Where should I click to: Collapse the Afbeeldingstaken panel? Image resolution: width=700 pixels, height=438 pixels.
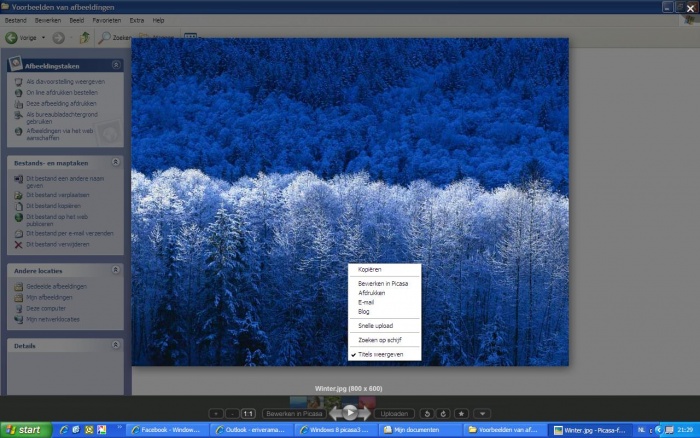116,65
